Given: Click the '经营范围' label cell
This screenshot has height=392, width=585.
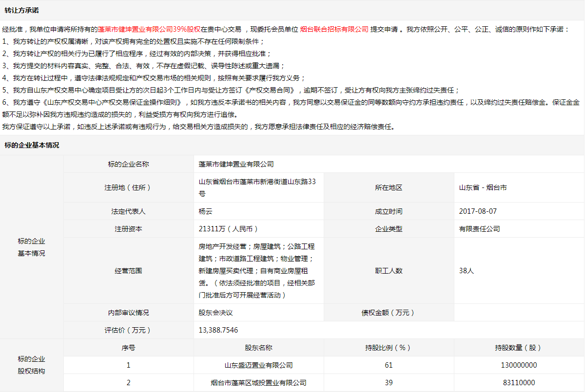Looking at the screenshot, I should pos(129,271).
